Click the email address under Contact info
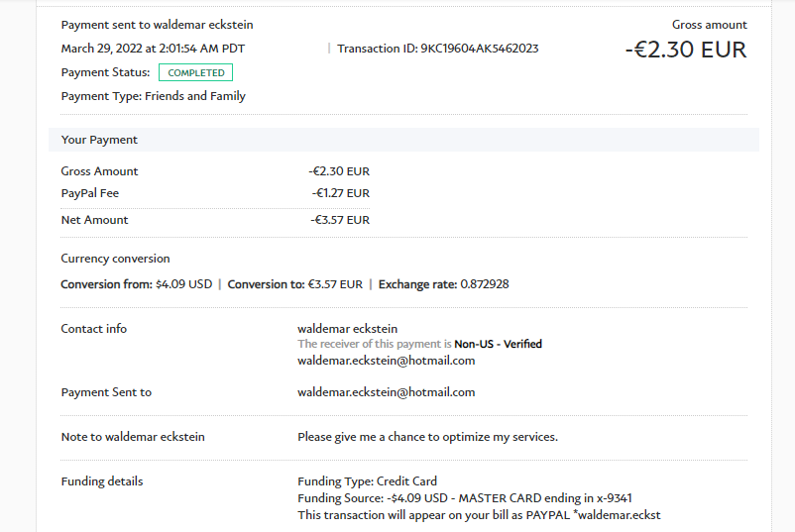 point(386,361)
